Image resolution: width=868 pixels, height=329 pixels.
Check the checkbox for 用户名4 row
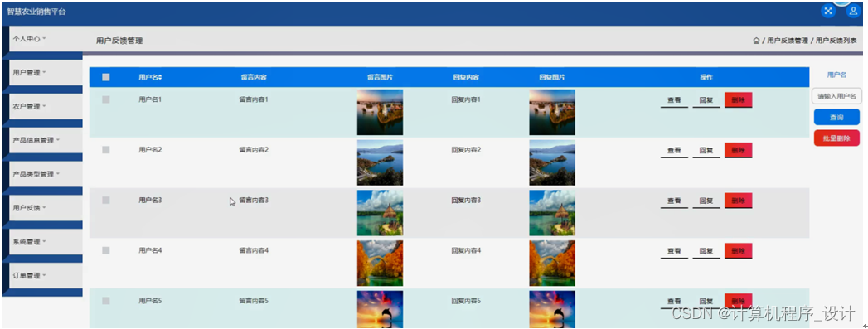point(106,250)
